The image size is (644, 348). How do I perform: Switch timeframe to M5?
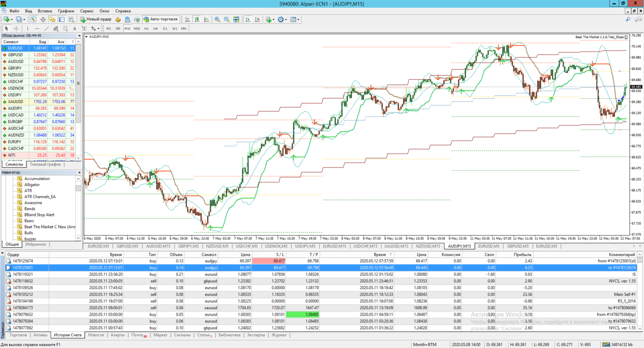[x=118, y=28]
